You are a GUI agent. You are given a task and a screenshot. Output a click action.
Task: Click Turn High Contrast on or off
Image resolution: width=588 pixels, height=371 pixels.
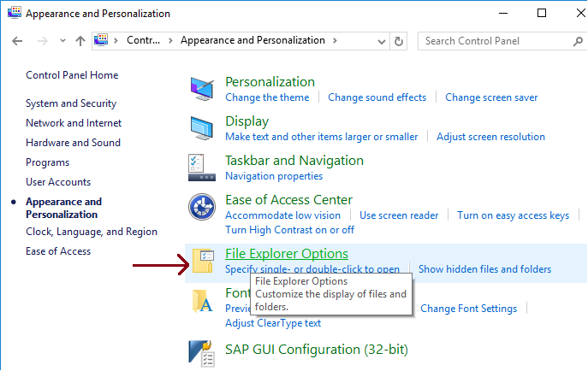(x=289, y=230)
